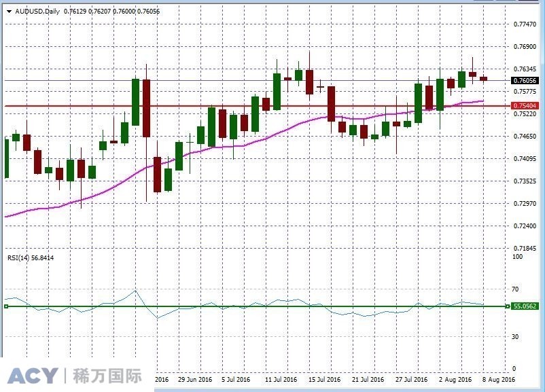Select the 0.76900 price axis label
The height and width of the screenshot is (392, 545).
pos(525,47)
